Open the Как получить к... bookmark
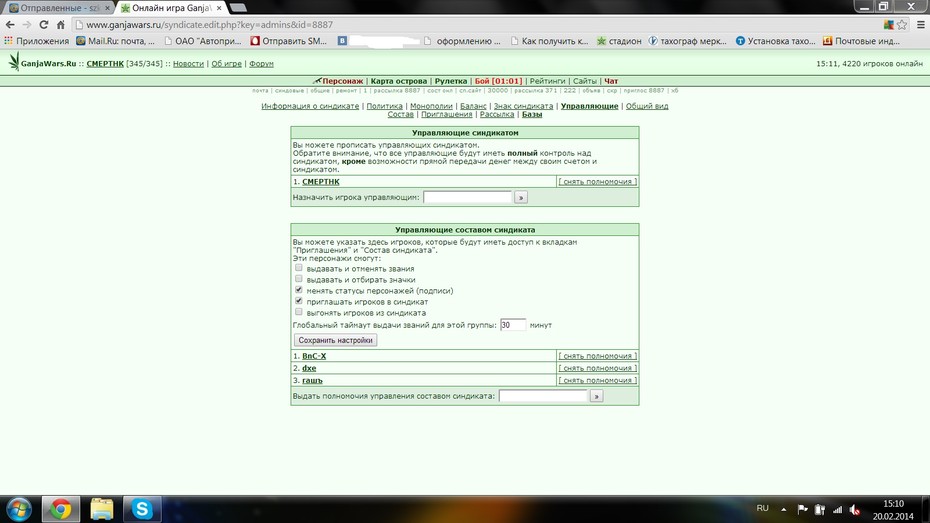 549,41
